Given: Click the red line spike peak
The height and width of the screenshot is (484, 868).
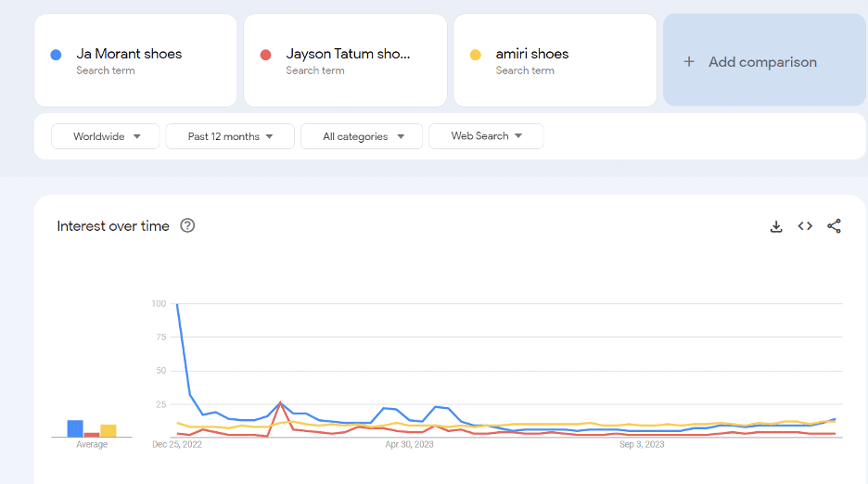Looking at the screenshot, I should tap(281, 402).
